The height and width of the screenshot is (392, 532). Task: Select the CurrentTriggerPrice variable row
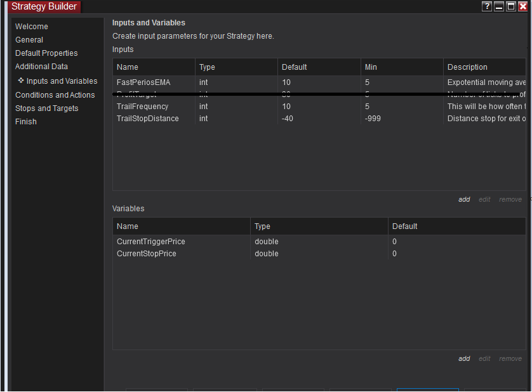click(151, 242)
